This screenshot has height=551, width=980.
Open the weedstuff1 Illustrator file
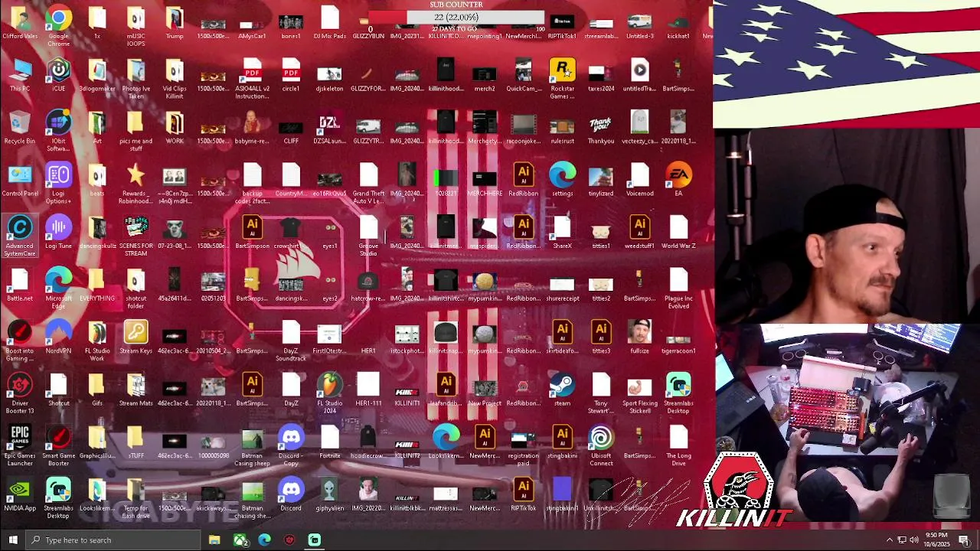coord(640,233)
